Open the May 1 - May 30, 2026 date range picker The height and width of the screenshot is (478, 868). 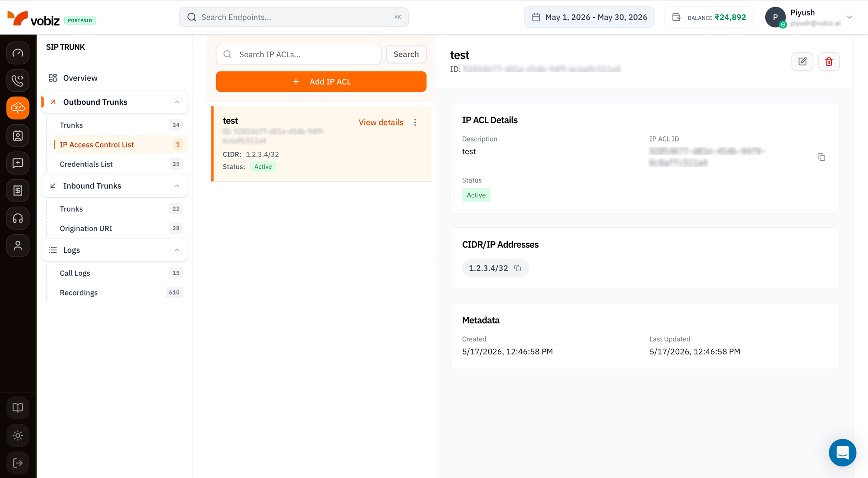[589, 17]
